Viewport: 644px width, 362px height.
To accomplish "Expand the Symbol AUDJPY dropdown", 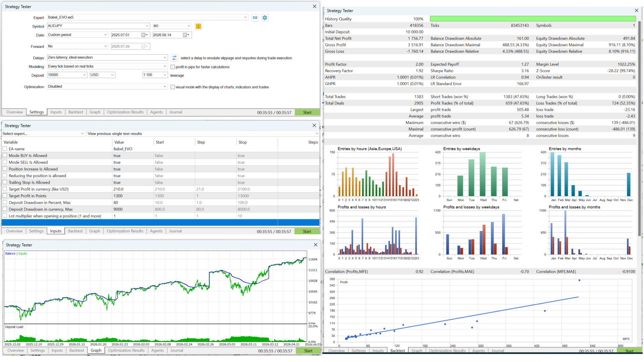I will pos(147,26).
